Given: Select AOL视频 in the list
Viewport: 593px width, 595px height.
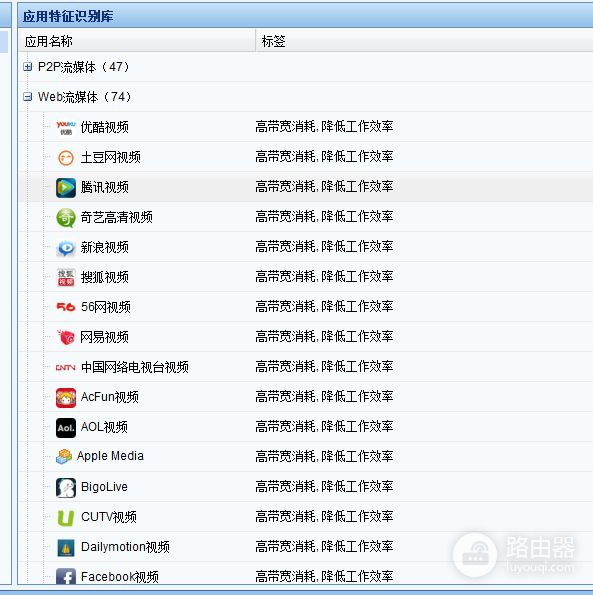Looking at the screenshot, I should 104,427.
